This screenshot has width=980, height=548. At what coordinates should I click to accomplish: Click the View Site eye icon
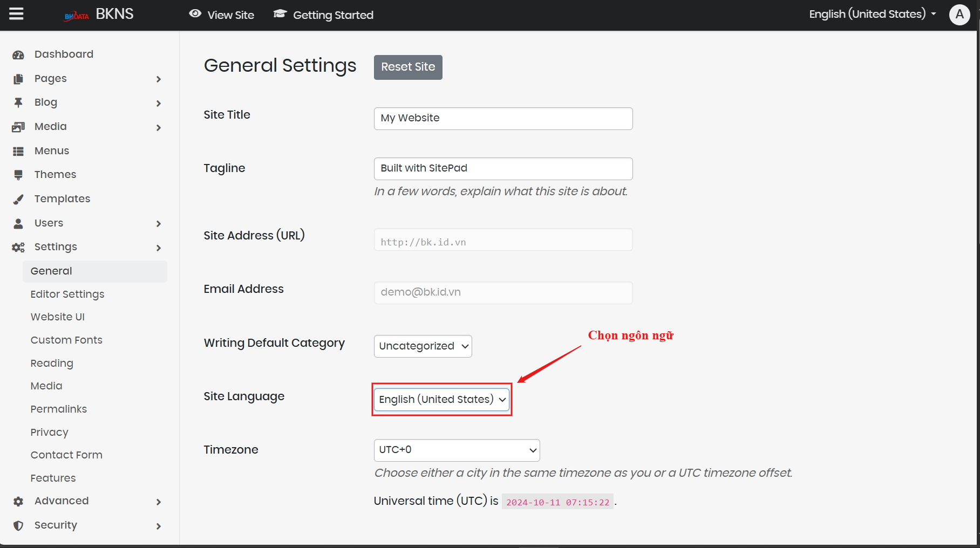pos(195,14)
